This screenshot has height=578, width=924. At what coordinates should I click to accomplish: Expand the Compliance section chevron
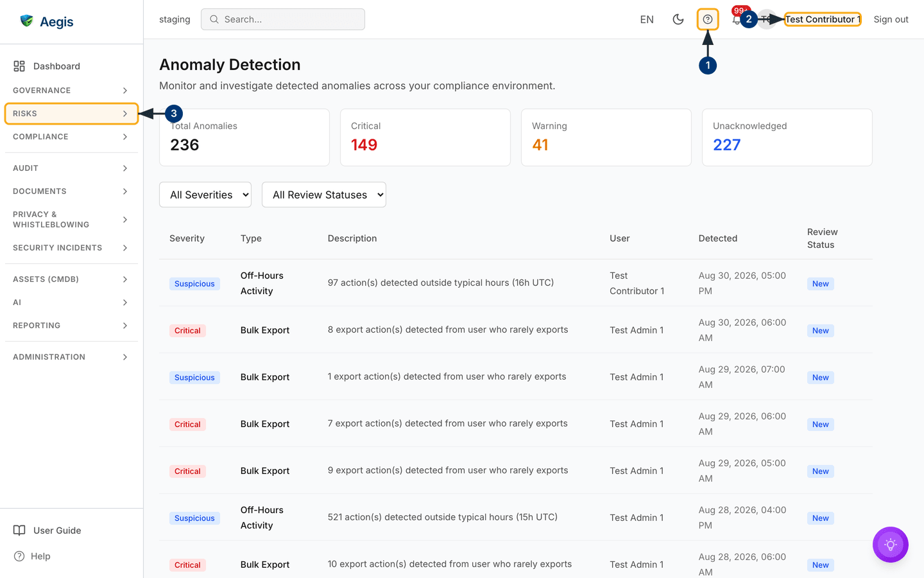coord(125,137)
